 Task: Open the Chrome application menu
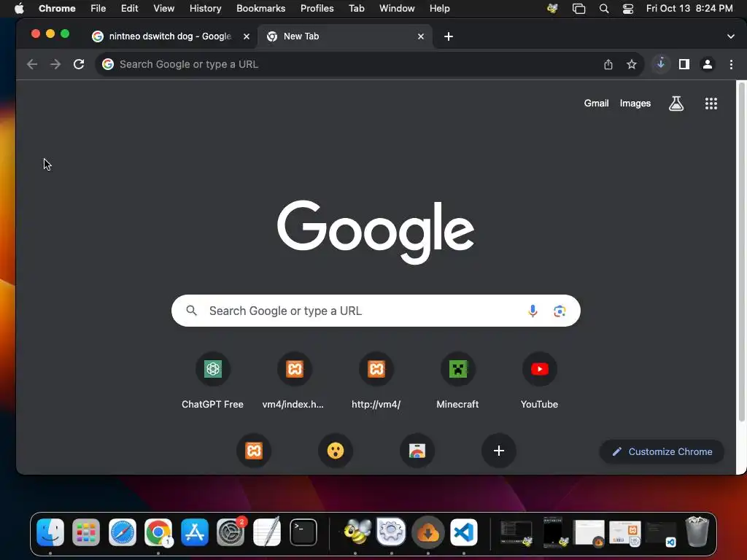coord(57,9)
